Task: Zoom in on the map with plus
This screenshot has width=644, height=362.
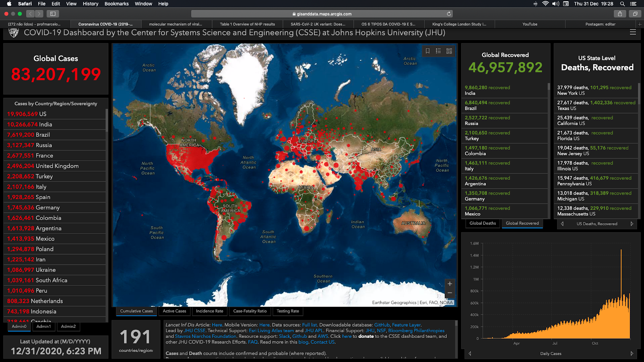Action: (x=450, y=284)
